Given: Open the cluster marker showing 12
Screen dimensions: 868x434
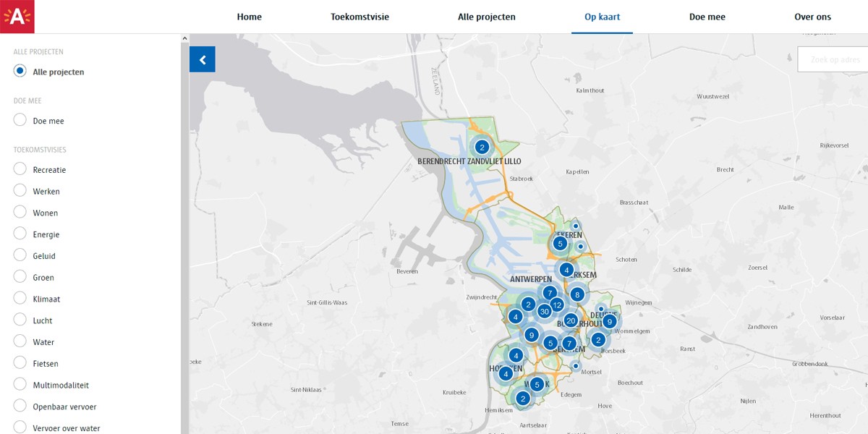Looking at the screenshot, I should [557, 305].
